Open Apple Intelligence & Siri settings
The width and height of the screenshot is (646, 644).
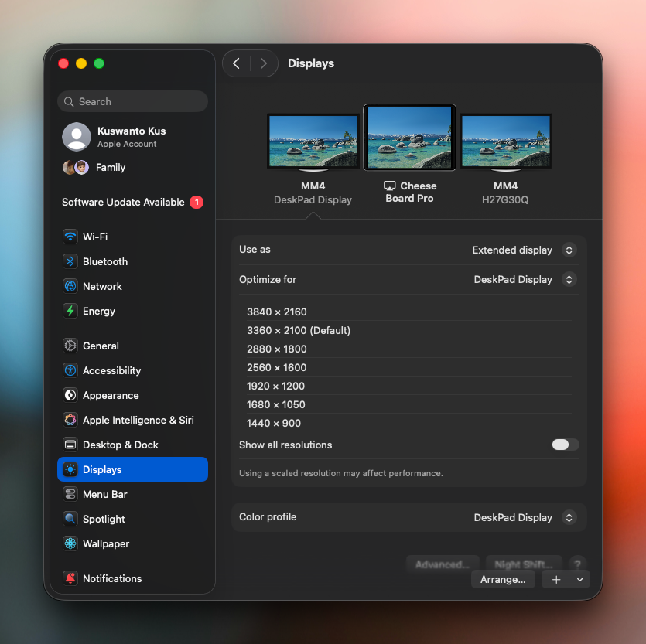tap(132, 420)
